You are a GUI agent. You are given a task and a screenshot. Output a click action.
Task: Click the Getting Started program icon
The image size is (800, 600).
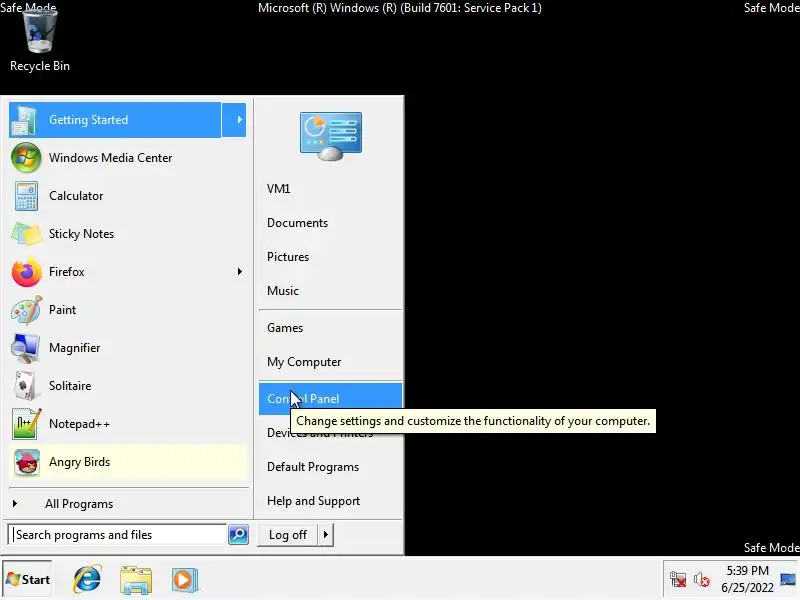pyautogui.click(x=24, y=120)
